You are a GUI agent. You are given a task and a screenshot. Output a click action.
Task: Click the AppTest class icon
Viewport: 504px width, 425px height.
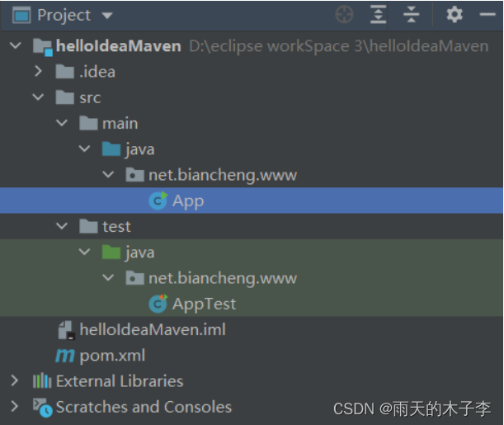click(x=158, y=304)
